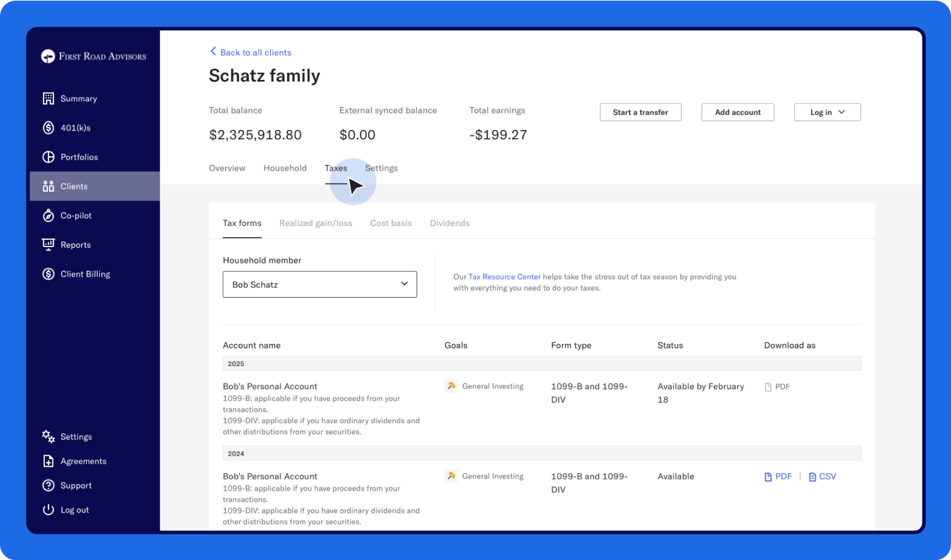Click the Log out power icon
951x560 pixels.
click(48, 510)
